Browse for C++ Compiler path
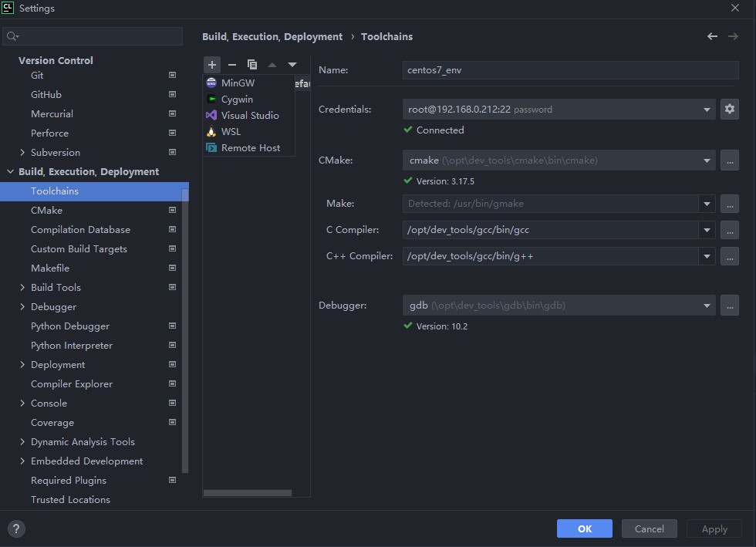 730,256
